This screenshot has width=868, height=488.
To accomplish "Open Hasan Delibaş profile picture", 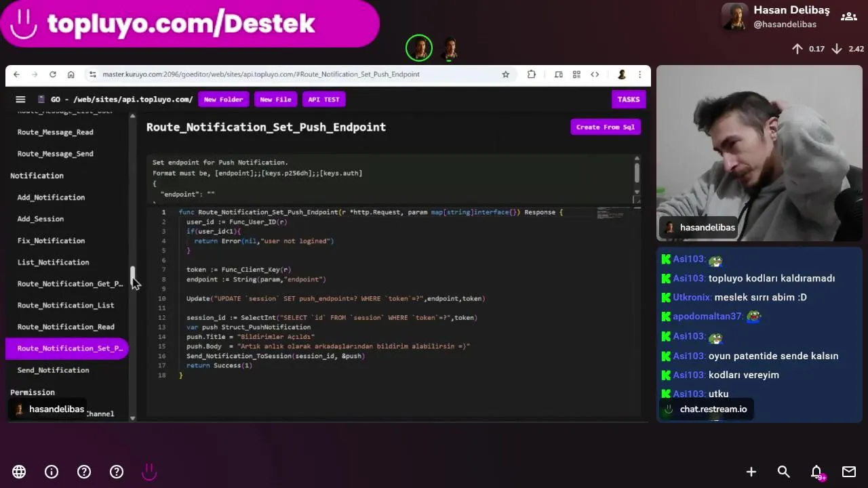I will coord(735,17).
